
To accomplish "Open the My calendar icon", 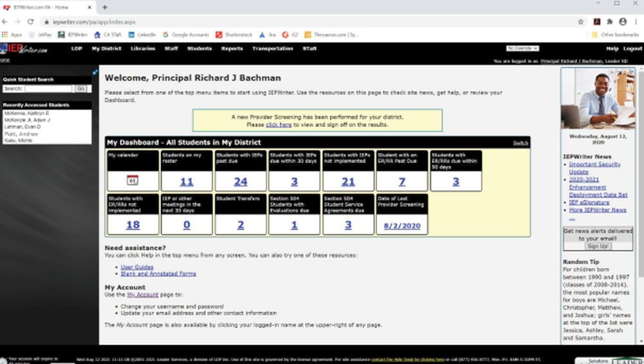I will [132, 180].
